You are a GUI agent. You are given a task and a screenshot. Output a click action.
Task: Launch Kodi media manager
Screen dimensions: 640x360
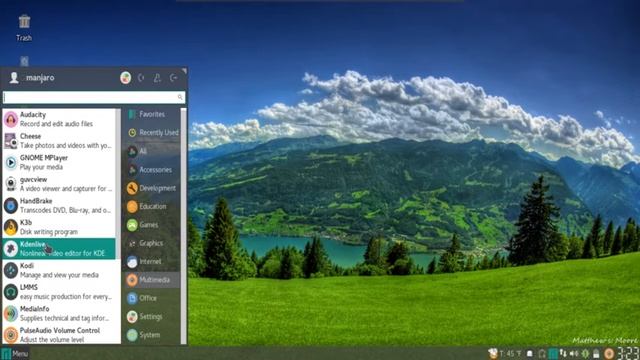(59, 270)
